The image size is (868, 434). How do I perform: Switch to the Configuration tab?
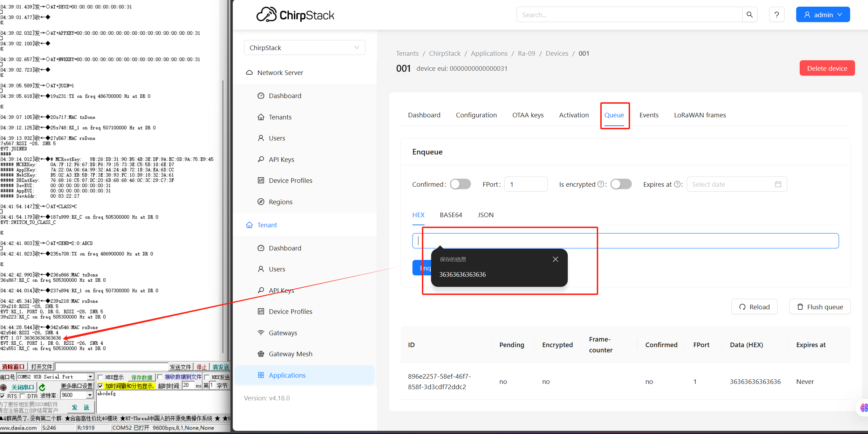point(476,115)
